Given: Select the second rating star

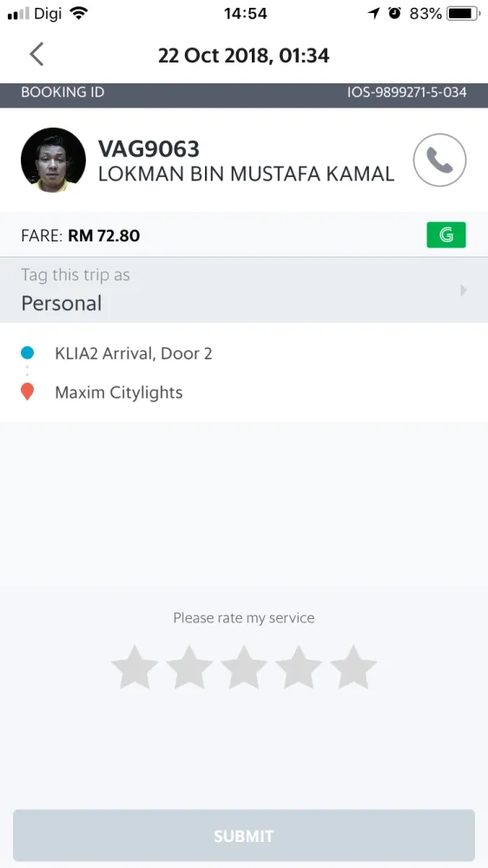Looking at the screenshot, I should point(189,667).
